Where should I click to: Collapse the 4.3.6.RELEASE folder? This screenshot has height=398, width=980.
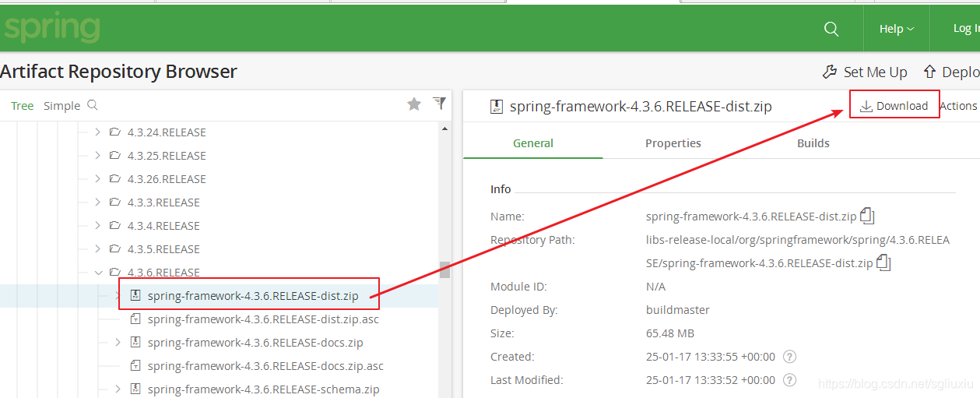point(97,273)
